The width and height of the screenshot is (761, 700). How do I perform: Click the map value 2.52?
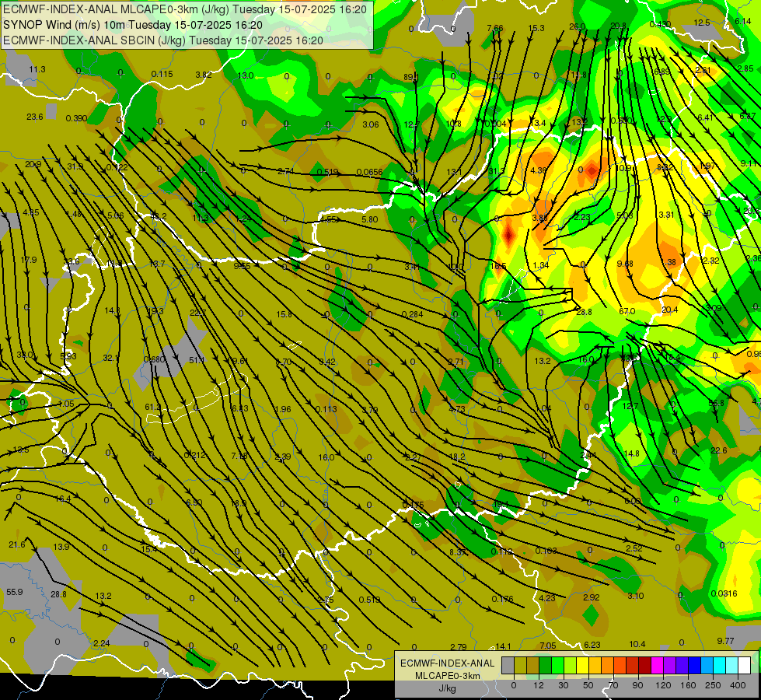pos(634,548)
